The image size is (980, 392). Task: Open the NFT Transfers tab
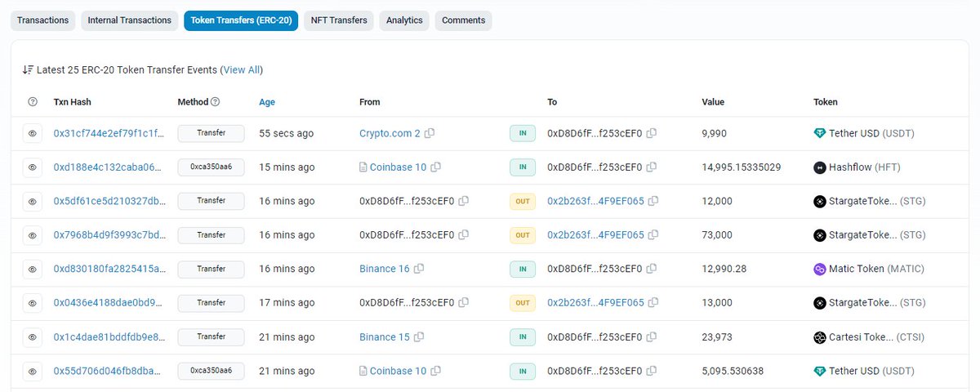(x=339, y=20)
